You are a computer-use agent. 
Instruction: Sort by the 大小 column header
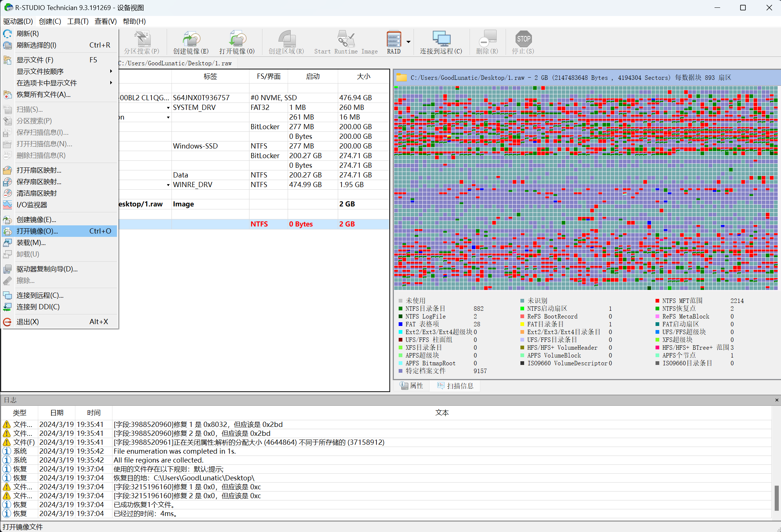click(x=363, y=76)
